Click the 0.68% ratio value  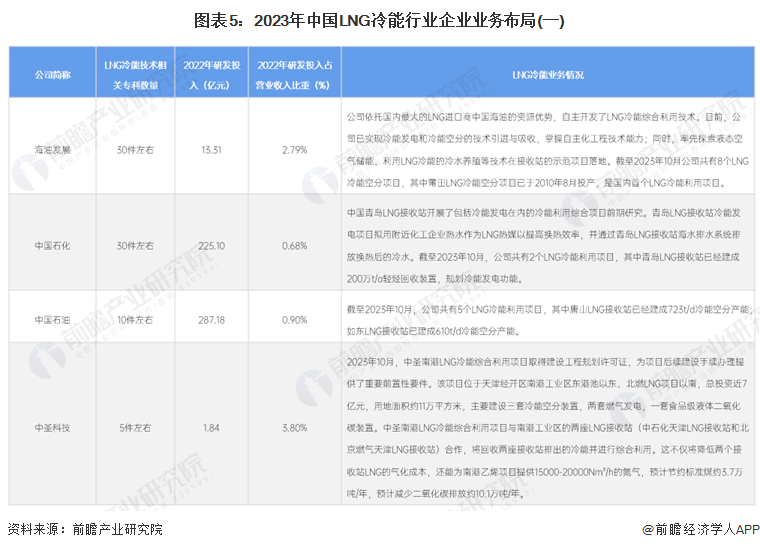point(294,246)
